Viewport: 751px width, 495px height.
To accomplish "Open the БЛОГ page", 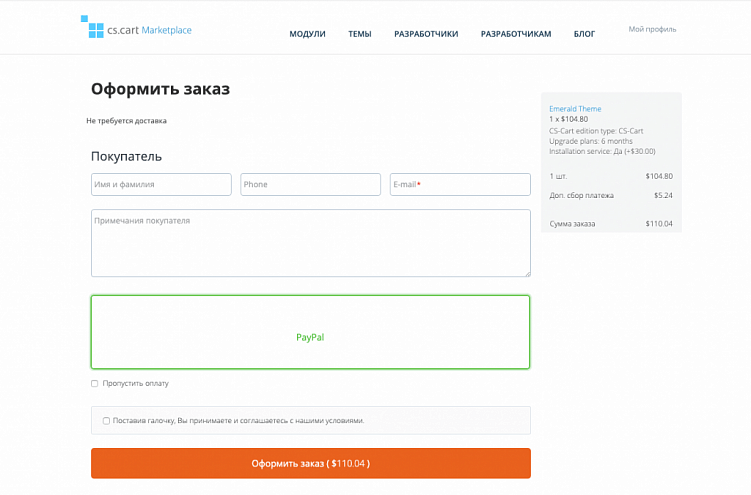I will pyautogui.click(x=584, y=34).
